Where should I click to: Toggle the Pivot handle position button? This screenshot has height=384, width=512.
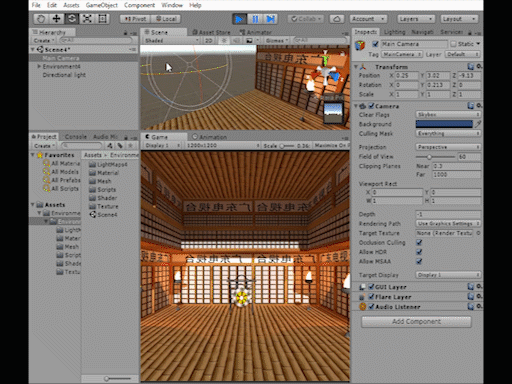(x=135, y=19)
